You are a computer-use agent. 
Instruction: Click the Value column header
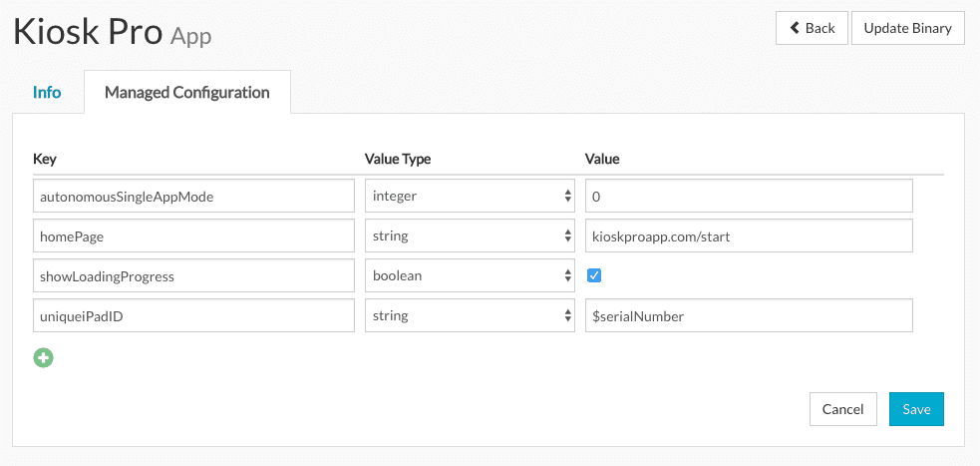(x=602, y=159)
